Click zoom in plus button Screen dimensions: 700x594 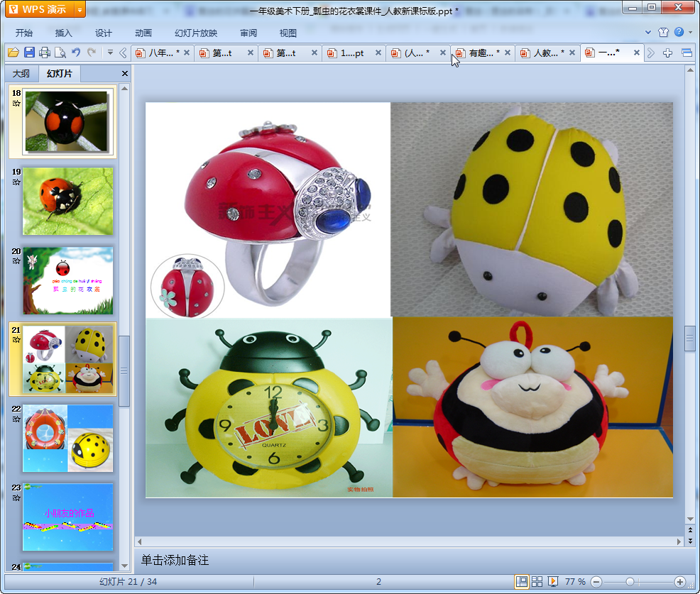(x=679, y=581)
